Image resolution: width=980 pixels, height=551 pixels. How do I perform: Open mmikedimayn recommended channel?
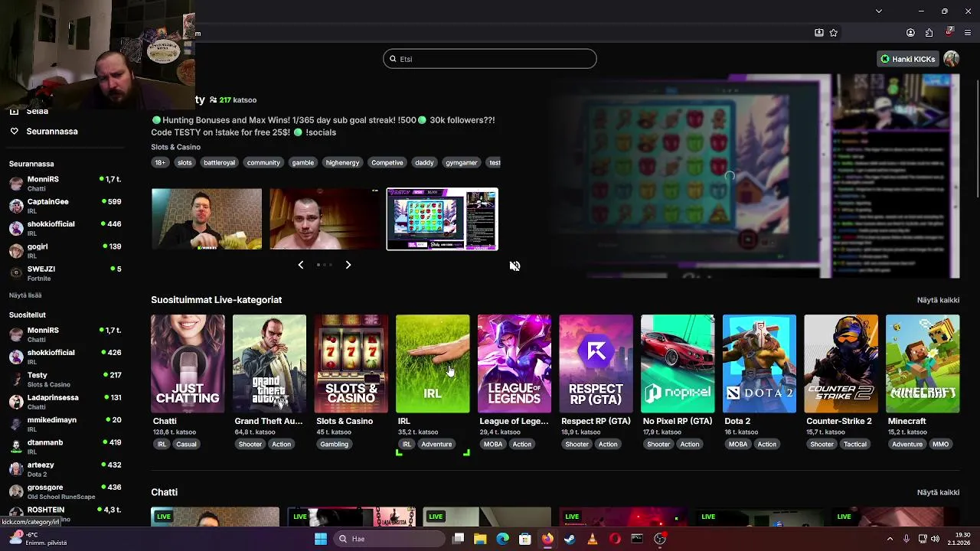pos(64,424)
